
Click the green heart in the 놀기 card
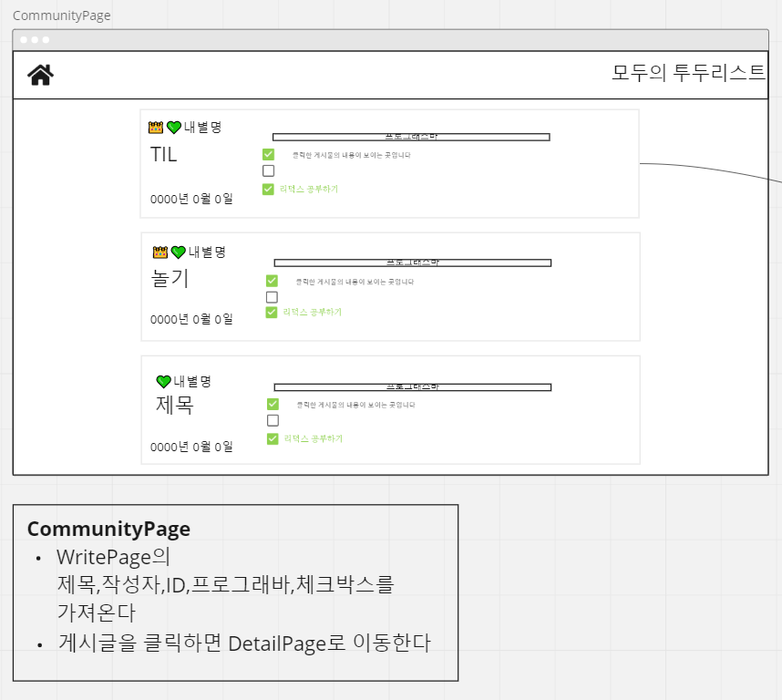[x=178, y=252]
